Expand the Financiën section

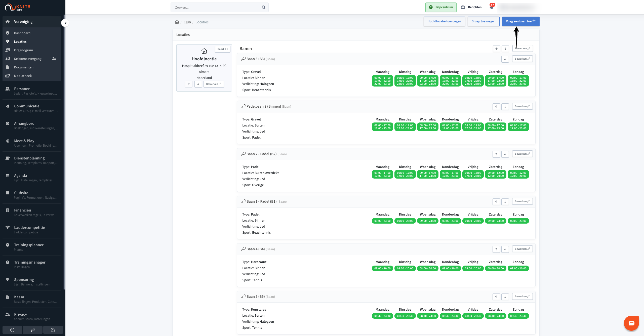click(x=32, y=212)
